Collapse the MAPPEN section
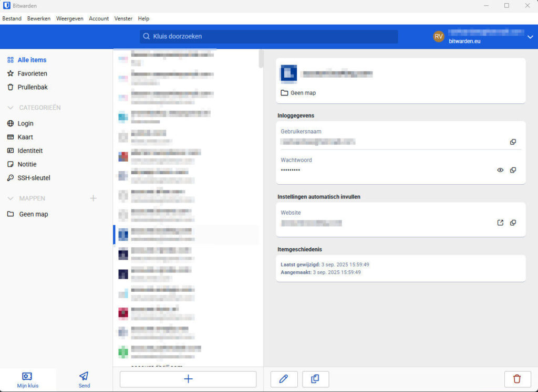 pyautogui.click(x=11, y=198)
